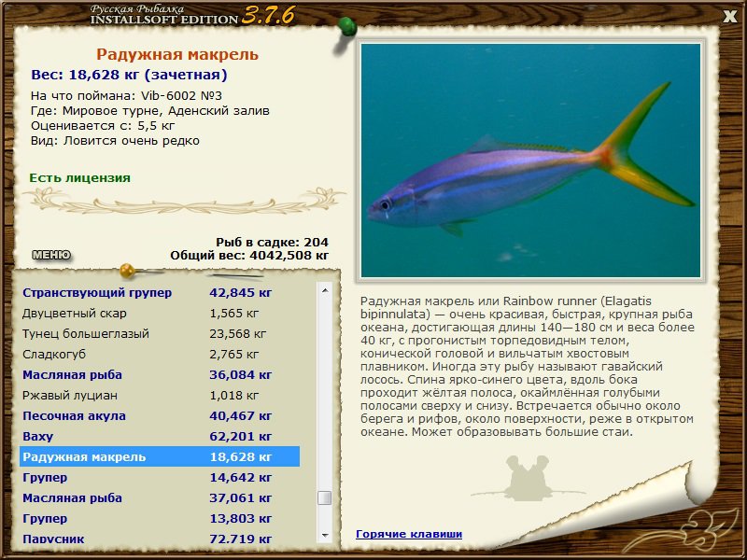Select Групер 13,803 кг row
Image resolution: width=747 pixels, height=560 pixels.
point(160,518)
